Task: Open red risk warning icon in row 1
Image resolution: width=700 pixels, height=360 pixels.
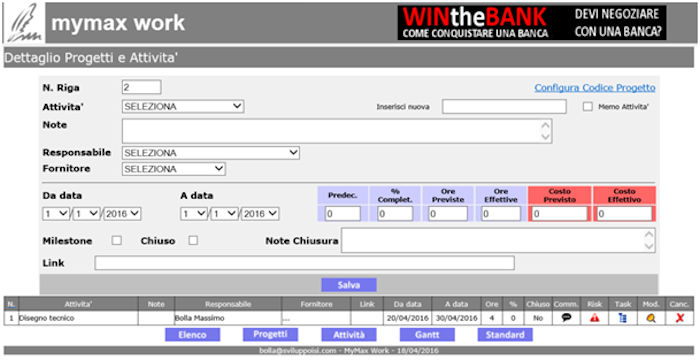Action: (594, 318)
